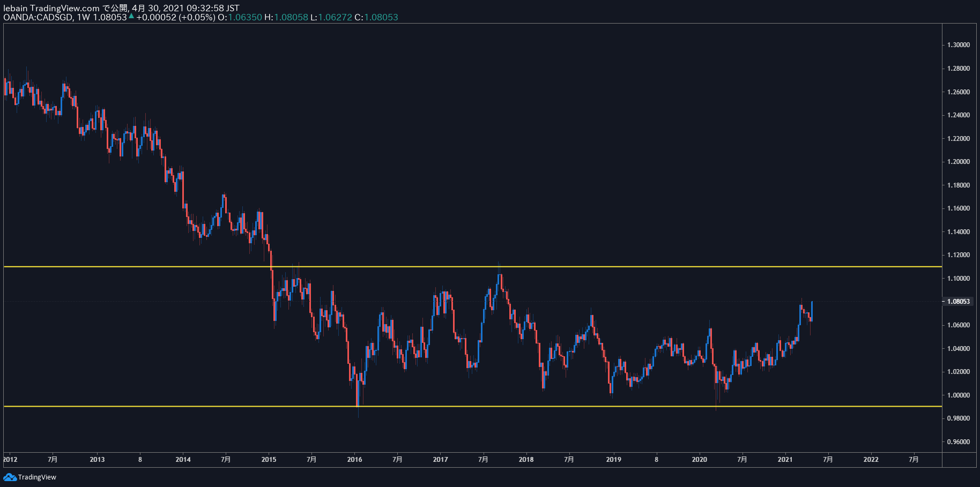Click the 2020 label on time axis

699,460
